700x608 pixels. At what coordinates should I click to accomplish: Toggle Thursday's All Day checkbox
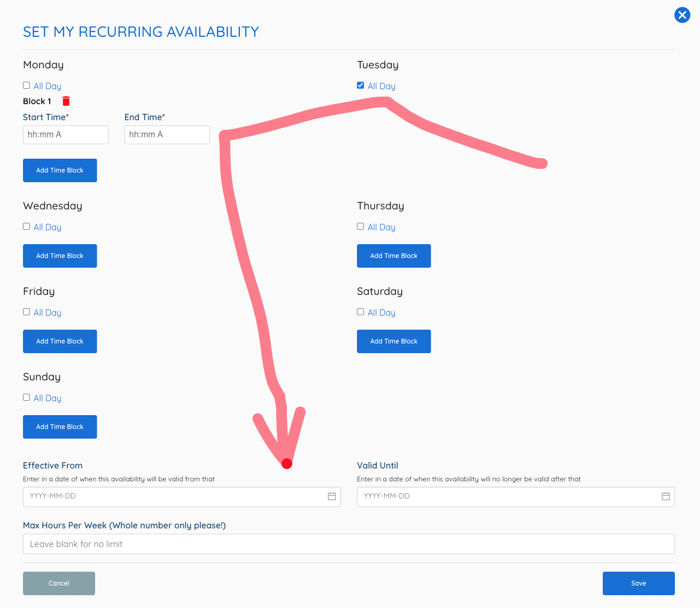[361, 227]
